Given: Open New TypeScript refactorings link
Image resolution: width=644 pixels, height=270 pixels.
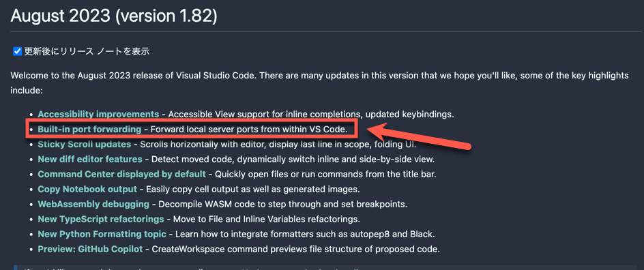Looking at the screenshot, I should point(101,219).
